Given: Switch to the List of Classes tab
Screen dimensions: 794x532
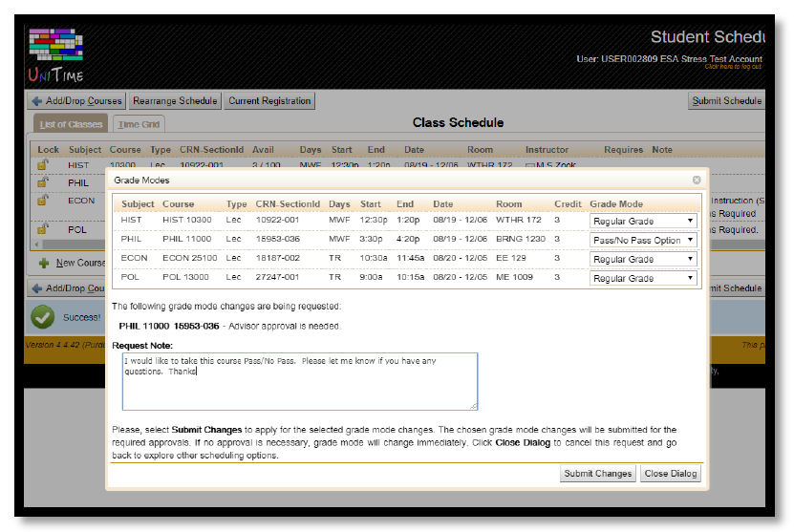Looking at the screenshot, I should pos(72,124).
